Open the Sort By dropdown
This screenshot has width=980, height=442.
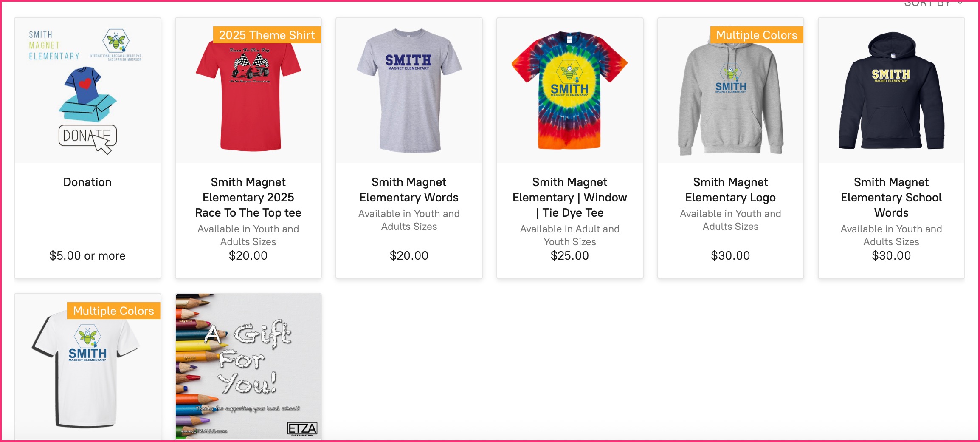tap(932, 4)
